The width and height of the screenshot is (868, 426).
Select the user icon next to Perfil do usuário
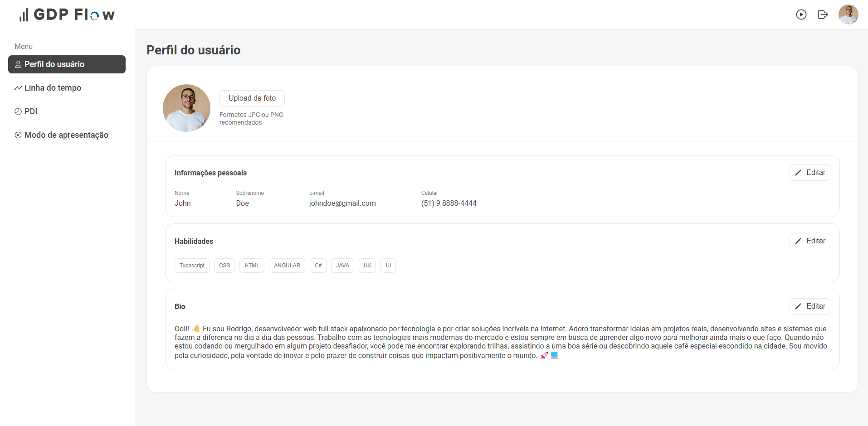(x=18, y=64)
